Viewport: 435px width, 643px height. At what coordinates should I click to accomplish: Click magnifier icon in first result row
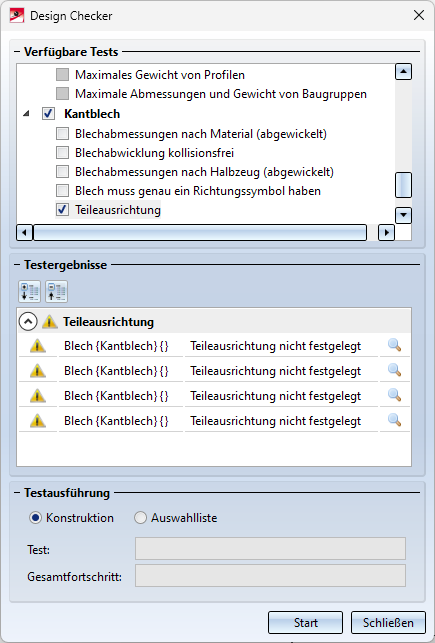pos(394,345)
